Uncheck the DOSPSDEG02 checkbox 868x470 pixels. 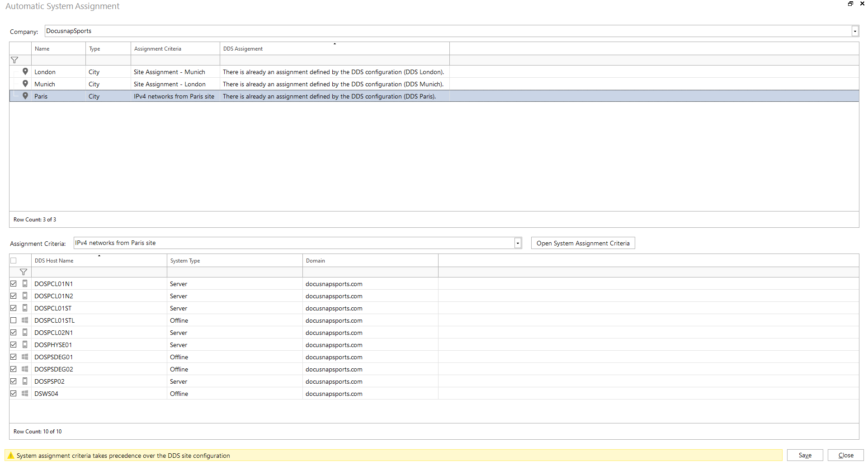14,369
